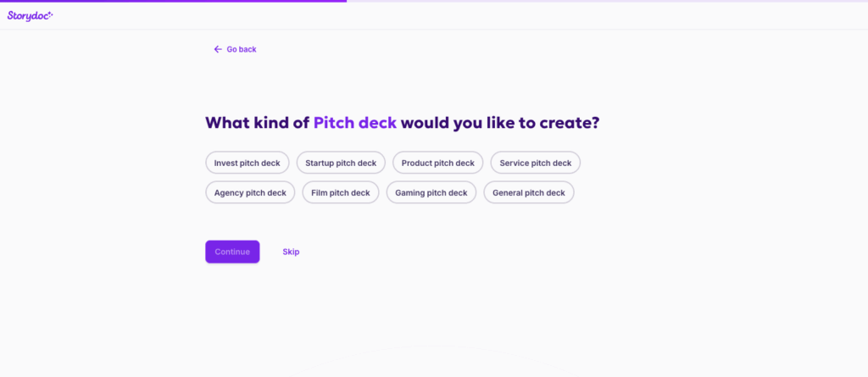Image resolution: width=868 pixels, height=377 pixels.
Task: Pick the Gaming pitch deck option
Action: (431, 192)
